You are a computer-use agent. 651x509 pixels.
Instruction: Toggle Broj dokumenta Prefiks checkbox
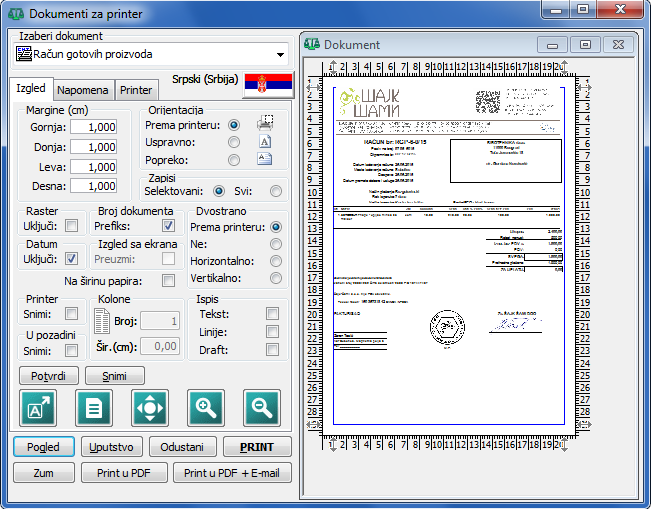168,226
